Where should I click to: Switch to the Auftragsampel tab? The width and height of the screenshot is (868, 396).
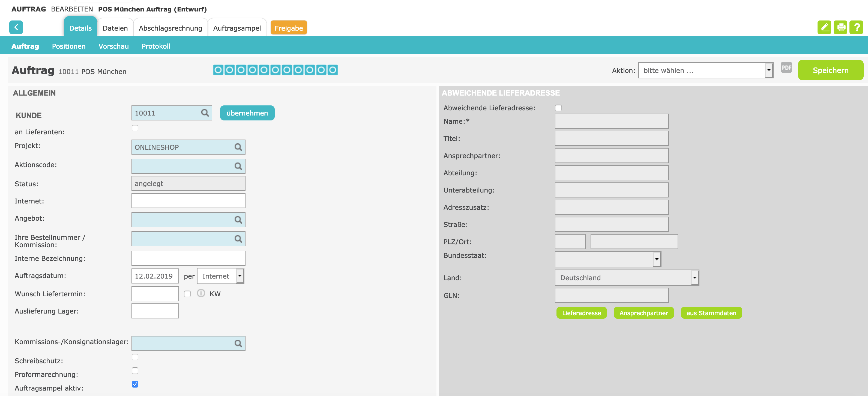point(237,28)
